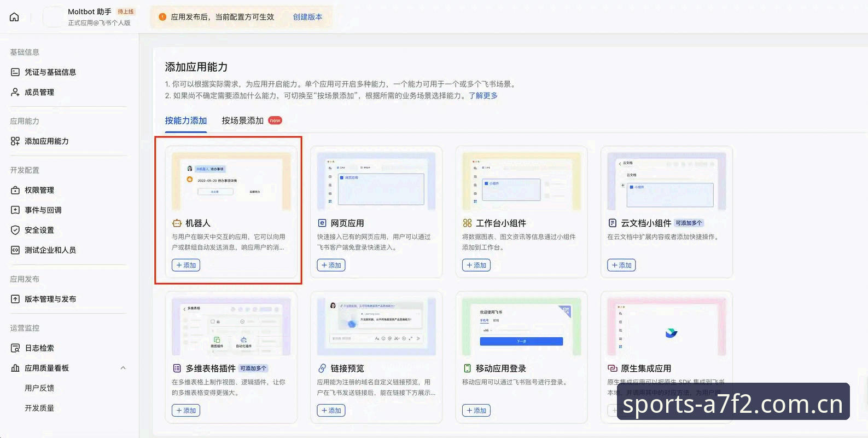
Task: Click the 移动应用登录 preview image
Action: click(x=521, y=327)
